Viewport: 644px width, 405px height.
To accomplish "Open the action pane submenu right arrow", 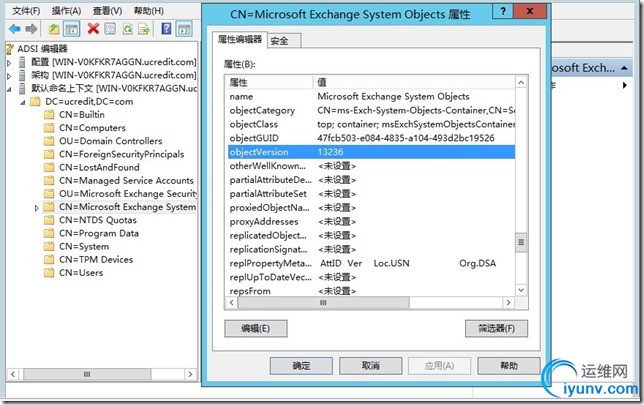I will (x=625, y=85).
